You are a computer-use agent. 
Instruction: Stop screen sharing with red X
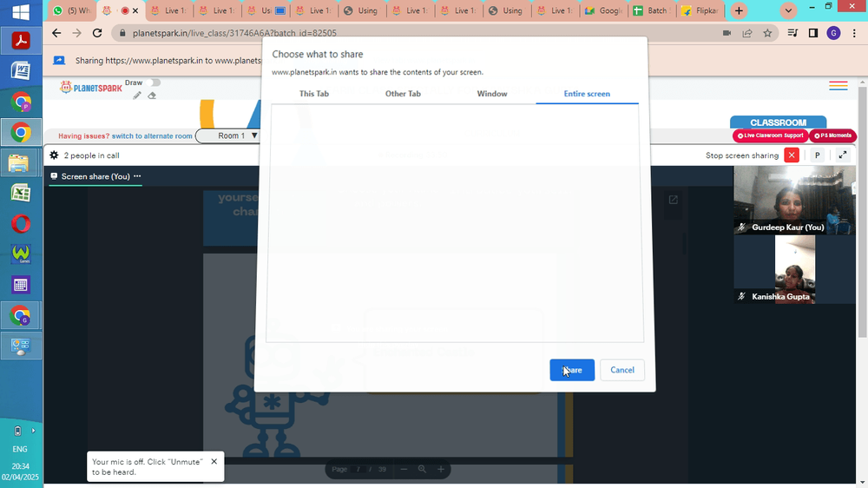tap(792, 155)
